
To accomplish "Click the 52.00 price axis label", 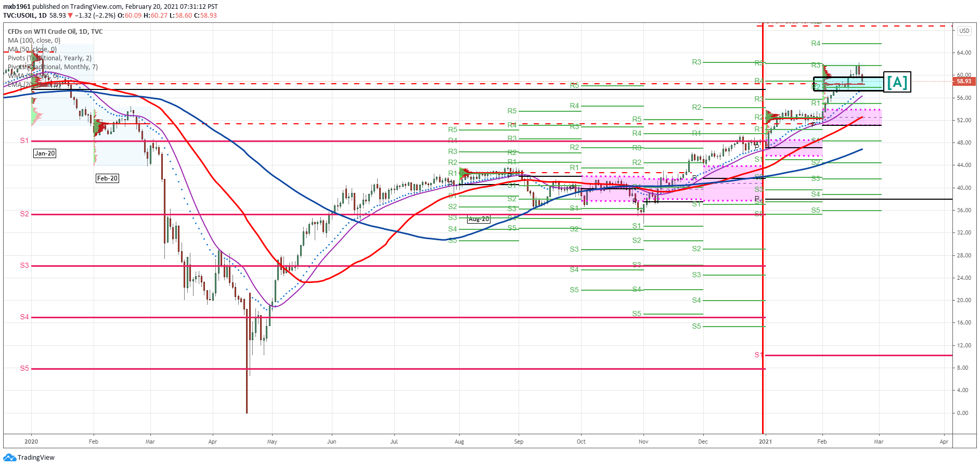I will pyautogui.click(x=964, y=120).
